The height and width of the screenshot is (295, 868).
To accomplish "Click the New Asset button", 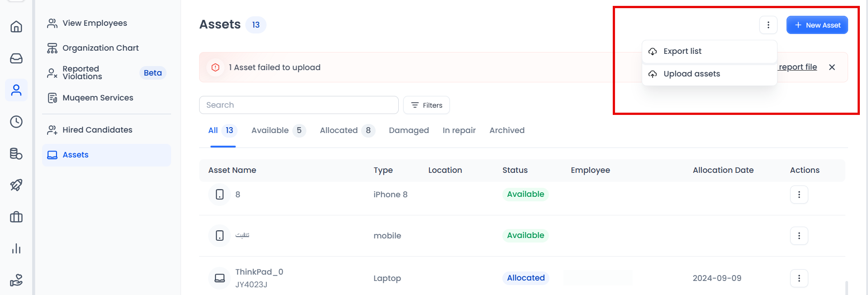I will click(817, 25).
